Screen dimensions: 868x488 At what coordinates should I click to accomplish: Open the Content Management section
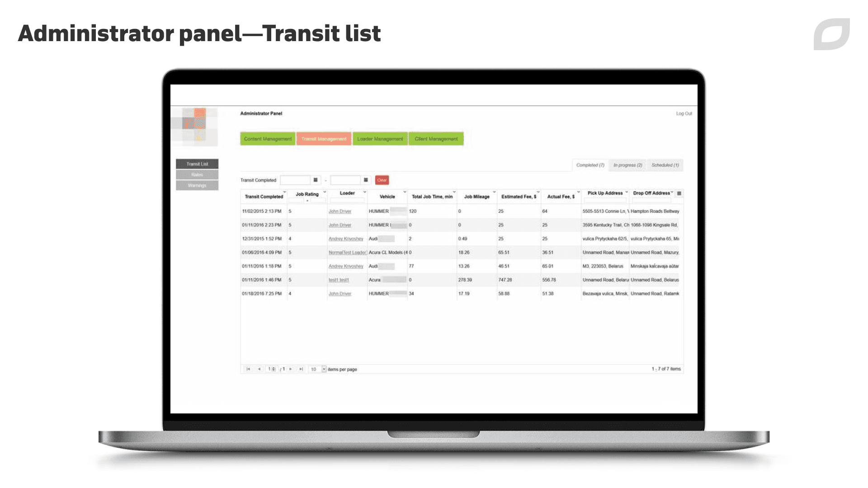click(x=267, y=139)
